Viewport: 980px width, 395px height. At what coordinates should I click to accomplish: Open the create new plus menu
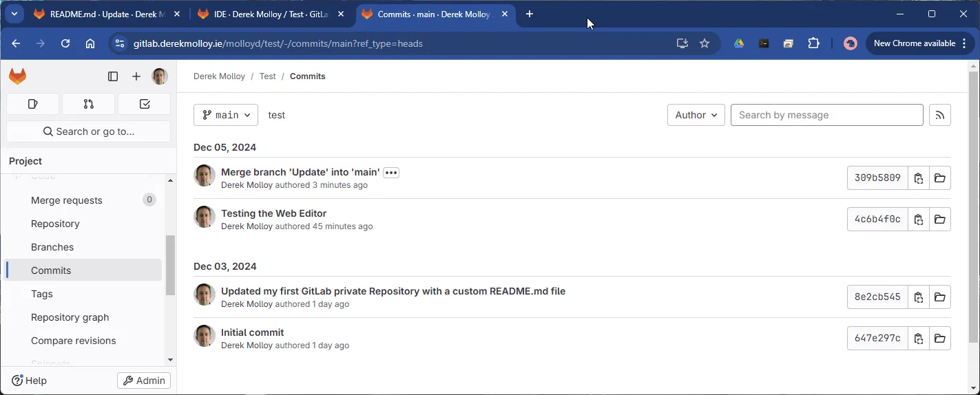click(x=136, y=76)
